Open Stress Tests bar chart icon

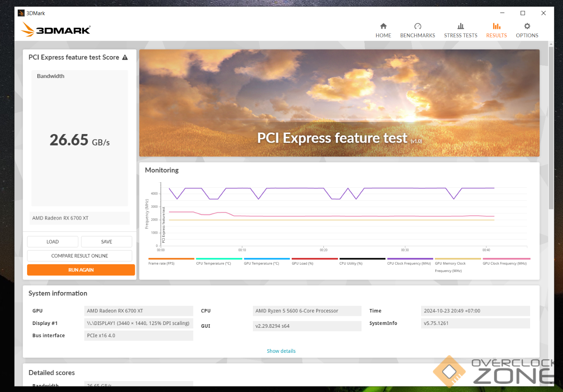click(460, 26)
